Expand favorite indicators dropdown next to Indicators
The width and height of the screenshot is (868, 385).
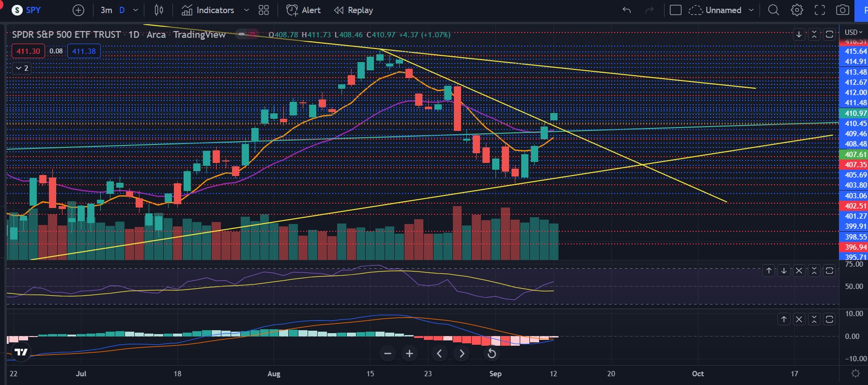247,10
